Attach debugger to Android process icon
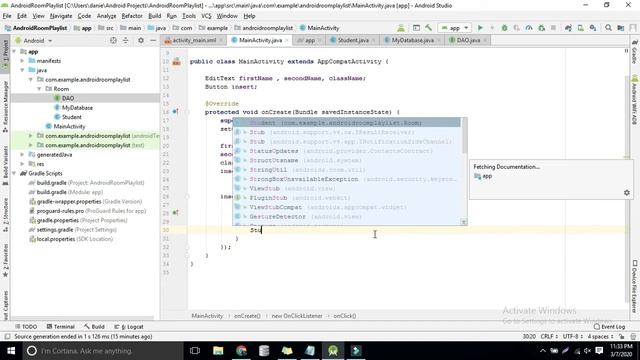Image resolution: width=640 pixels, height=360 pixels. tap(542, 28)
